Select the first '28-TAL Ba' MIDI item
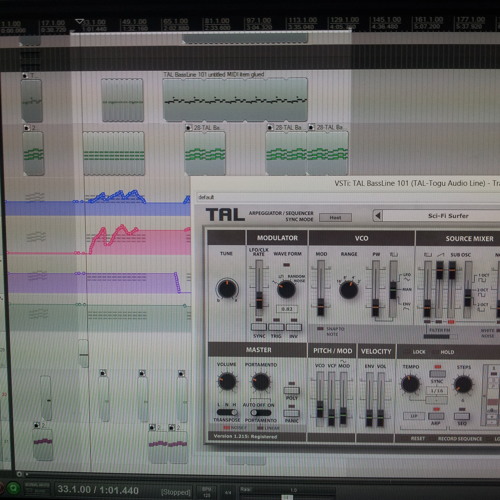Viewport: 500px width, 500px height. (x=205, y=153)
